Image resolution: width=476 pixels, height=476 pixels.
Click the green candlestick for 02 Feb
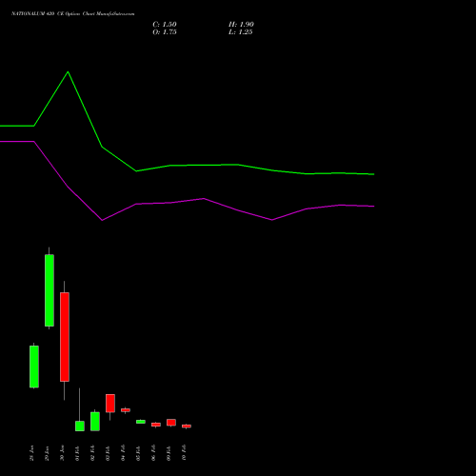95,422
